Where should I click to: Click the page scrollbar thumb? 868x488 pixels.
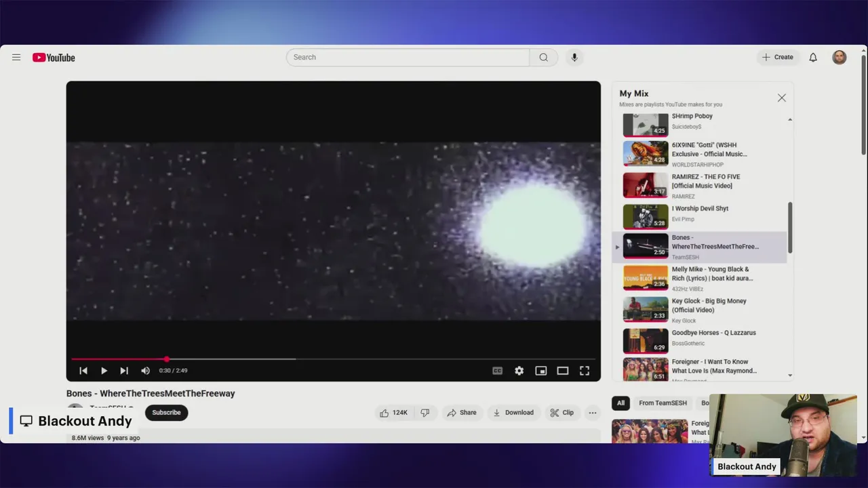[x=863, y=105]
